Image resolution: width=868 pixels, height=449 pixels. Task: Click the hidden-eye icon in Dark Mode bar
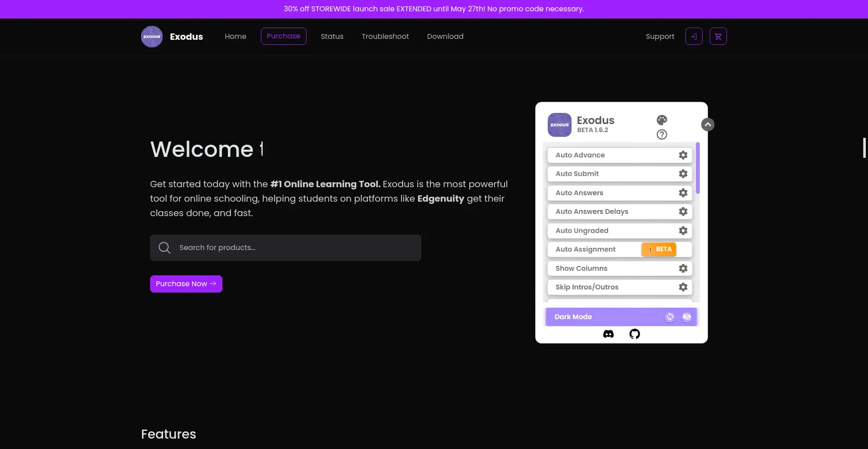tap(687, 317)
